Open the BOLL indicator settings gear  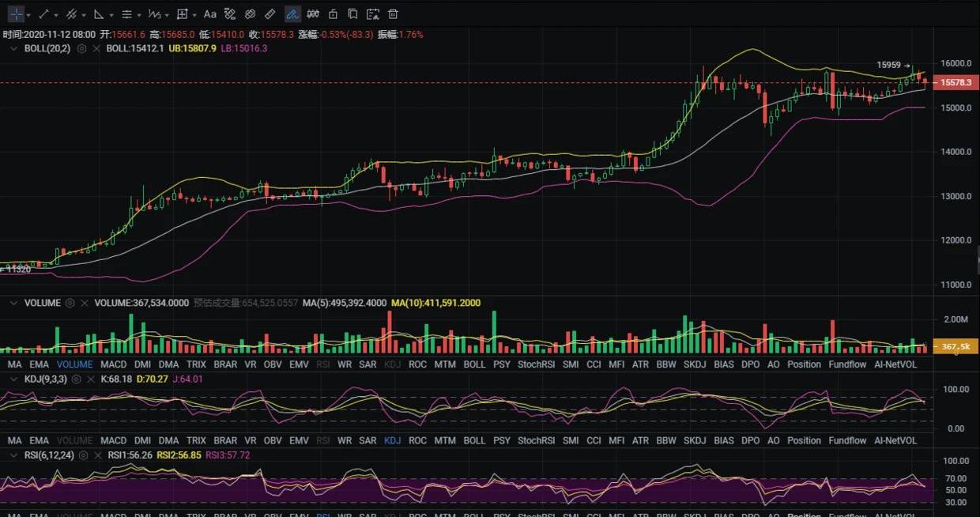(x=81, y=48)
